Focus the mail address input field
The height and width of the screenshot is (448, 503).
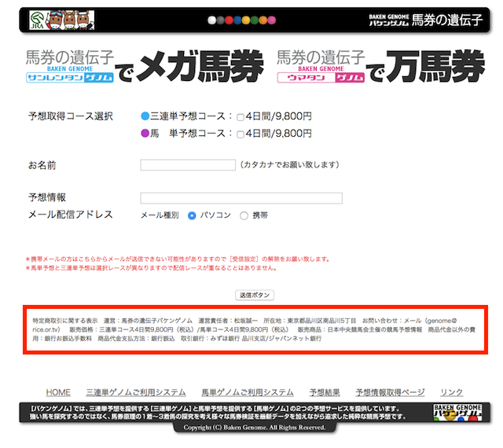241,198
